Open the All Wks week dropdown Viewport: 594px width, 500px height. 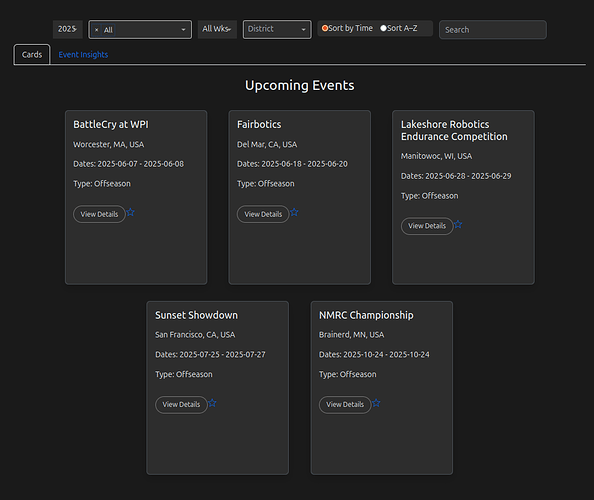[x=217, y=29]
